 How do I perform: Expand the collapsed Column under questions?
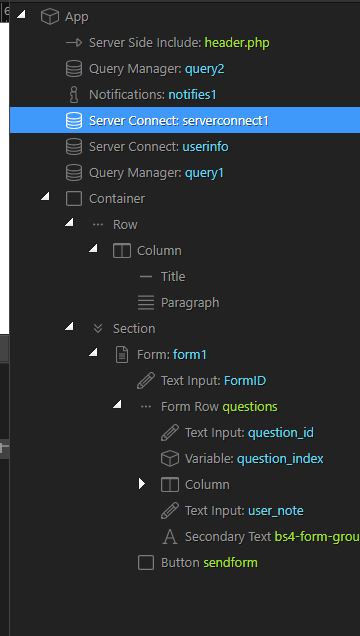[x=141, y=483]
